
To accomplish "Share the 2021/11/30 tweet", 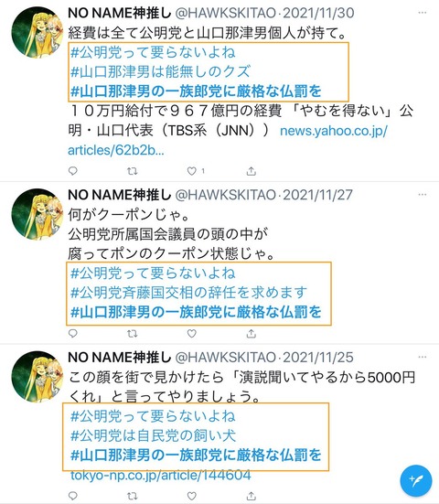I will tap(251, 171).
